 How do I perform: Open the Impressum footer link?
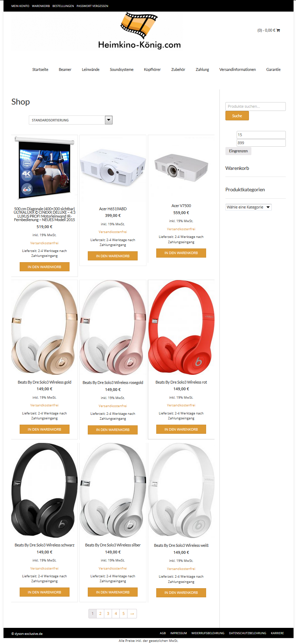(178, 633)
